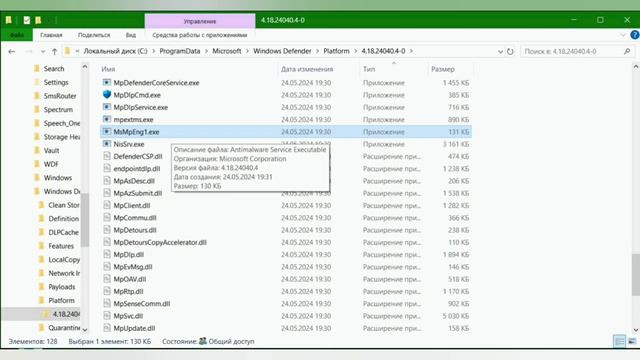Select the MpCommu.dll file icon

pos(107,218)
